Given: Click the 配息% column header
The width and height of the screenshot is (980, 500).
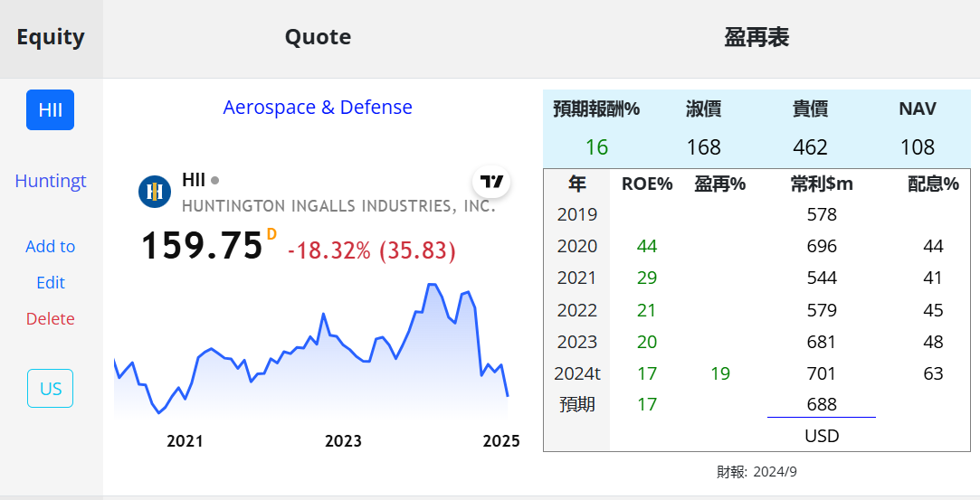Looking at the screenshot, I should 933,184.
